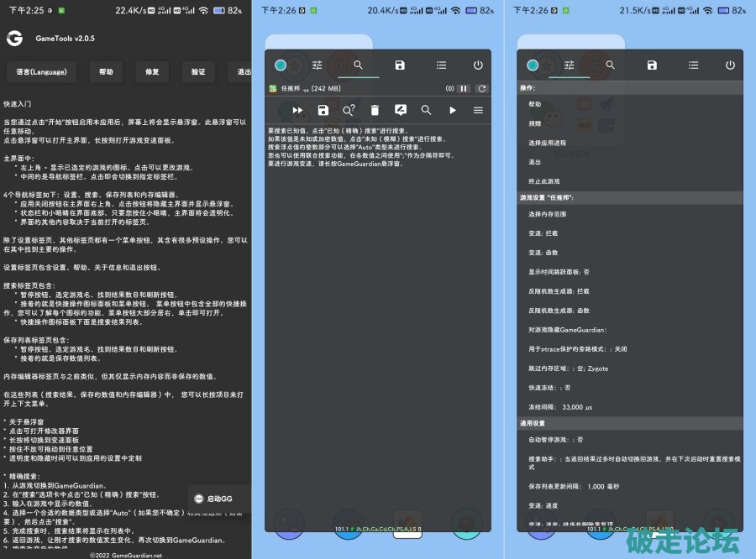
Task: Open fuzzy search magnifier with question mark
Action: pos(349,110)
